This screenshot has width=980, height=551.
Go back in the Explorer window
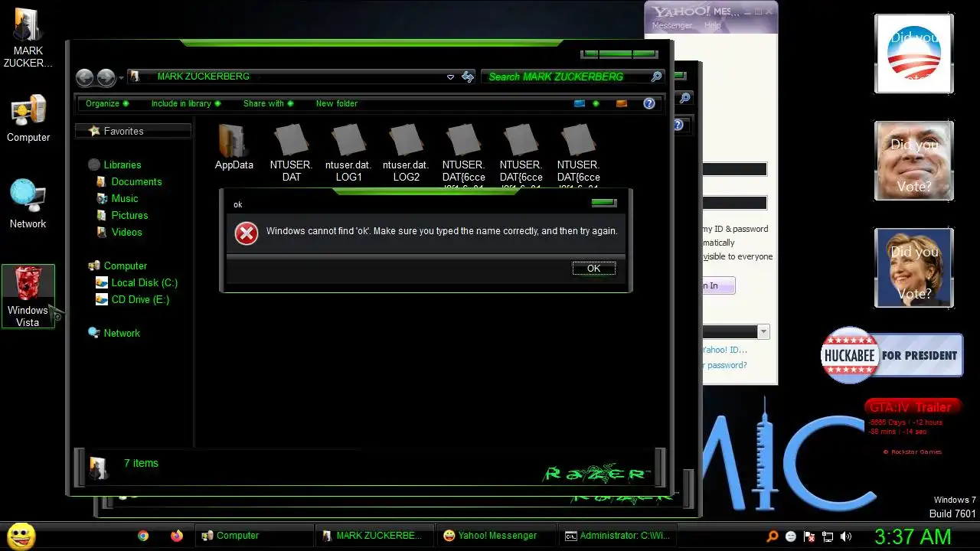pos(85,77)
